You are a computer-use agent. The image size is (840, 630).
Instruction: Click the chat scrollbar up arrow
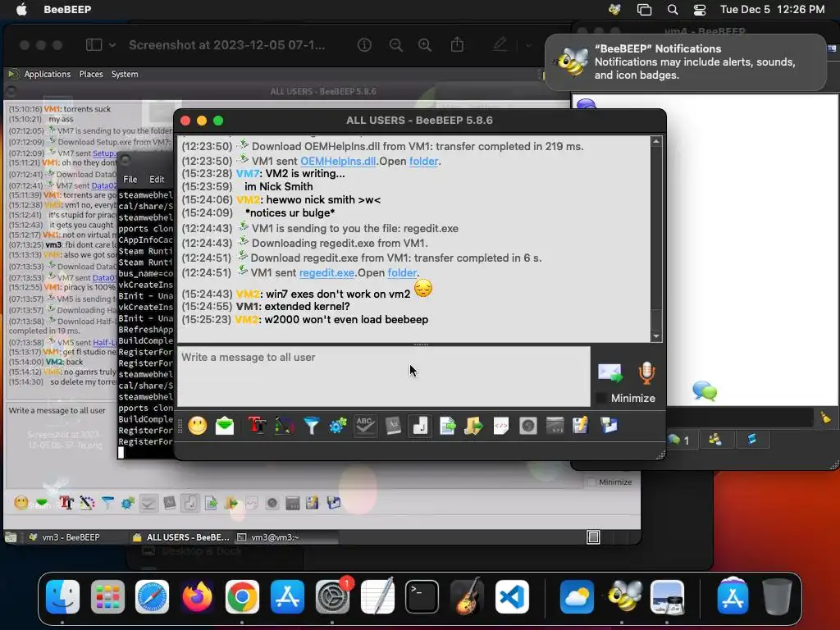point(656,141)
